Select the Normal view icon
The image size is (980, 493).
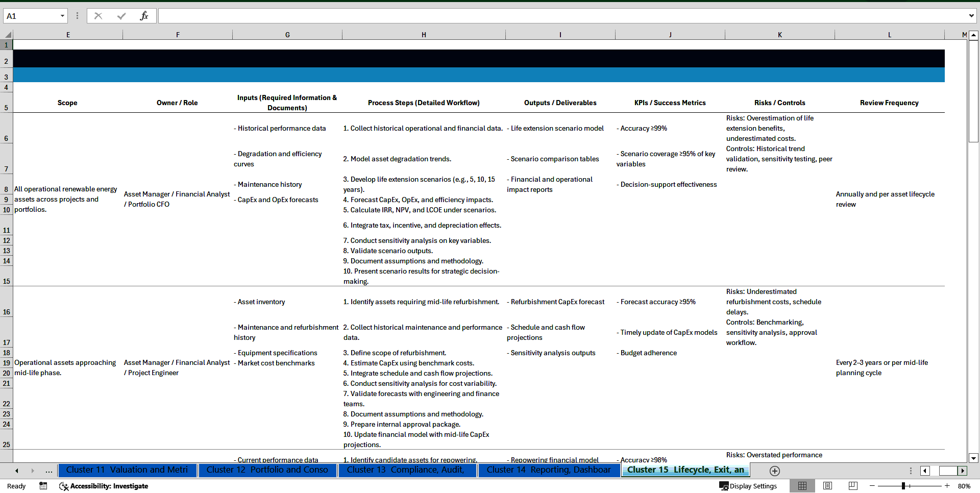tap(802, 486)
